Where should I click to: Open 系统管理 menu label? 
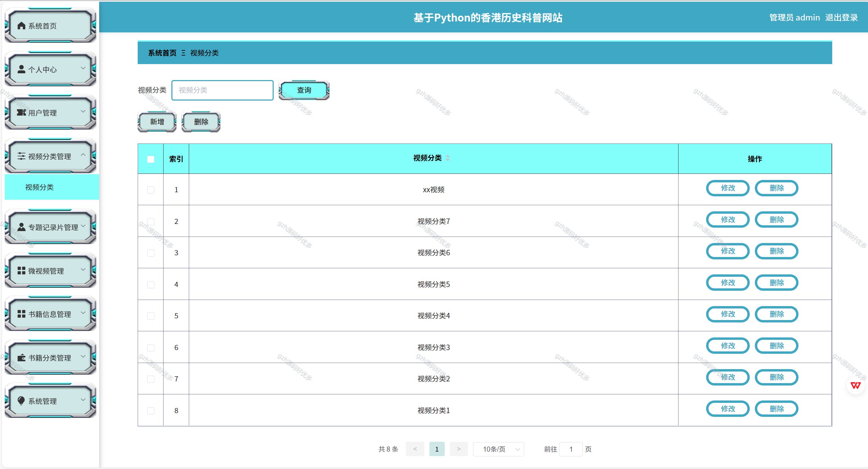click(x=43, y=401)
